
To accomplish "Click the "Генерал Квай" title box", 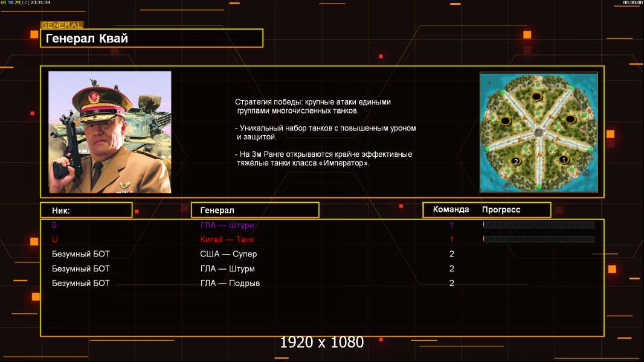I will coord(152,38).
